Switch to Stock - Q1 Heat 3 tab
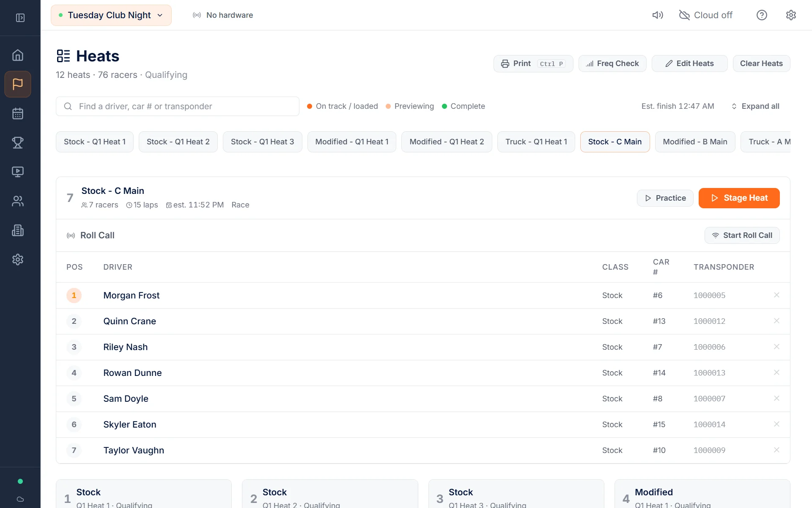 (x=262, y=142)
